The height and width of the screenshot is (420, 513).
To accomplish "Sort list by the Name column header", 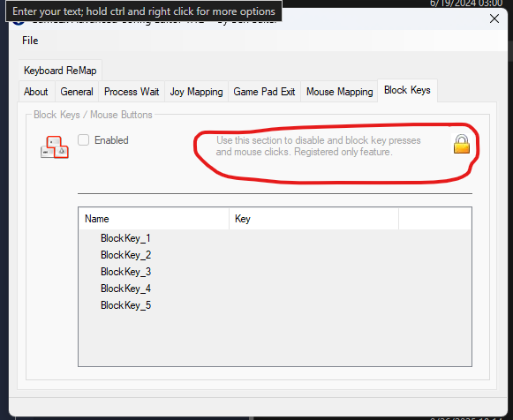I will tap(154, 219).
